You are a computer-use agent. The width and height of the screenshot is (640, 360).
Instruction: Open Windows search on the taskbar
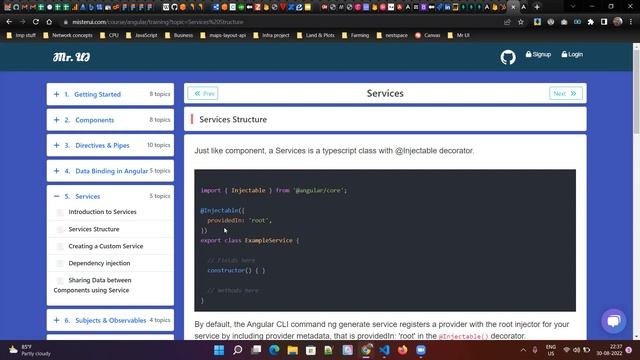coord(238,350)
